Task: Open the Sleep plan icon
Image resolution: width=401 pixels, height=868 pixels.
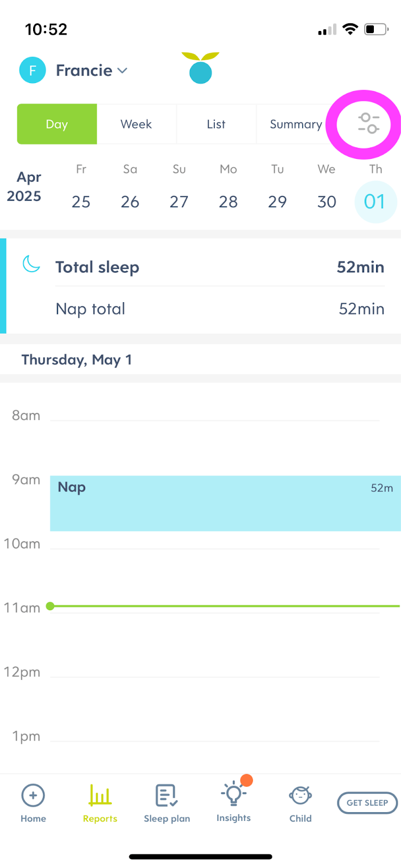Action: coord(167,796)
